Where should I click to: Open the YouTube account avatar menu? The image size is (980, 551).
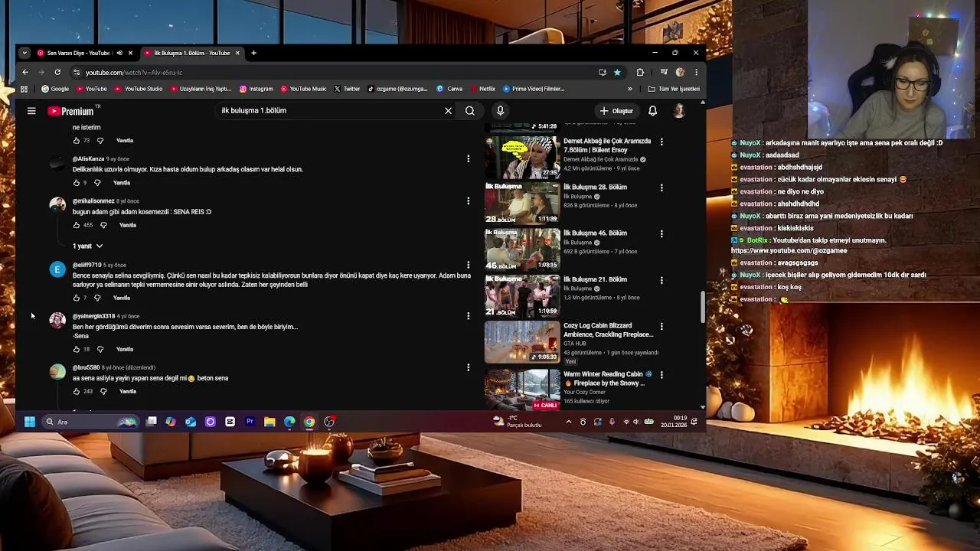click(x=679, y=111)
